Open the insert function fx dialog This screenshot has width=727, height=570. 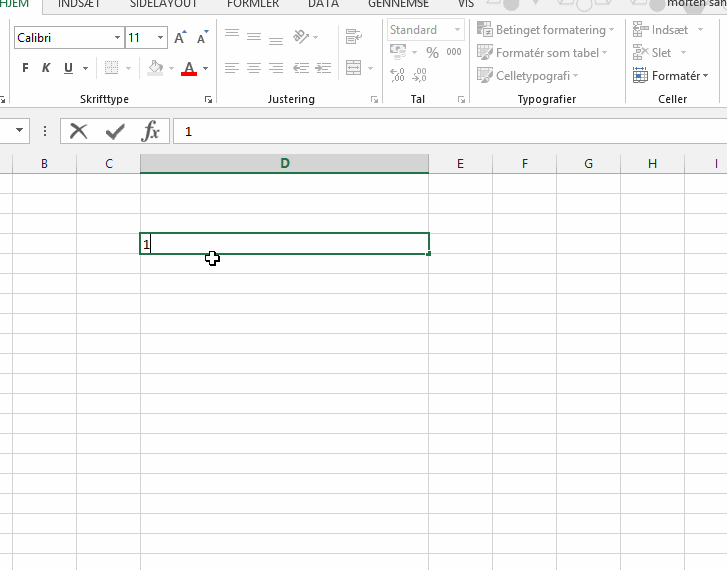[150, 131]
